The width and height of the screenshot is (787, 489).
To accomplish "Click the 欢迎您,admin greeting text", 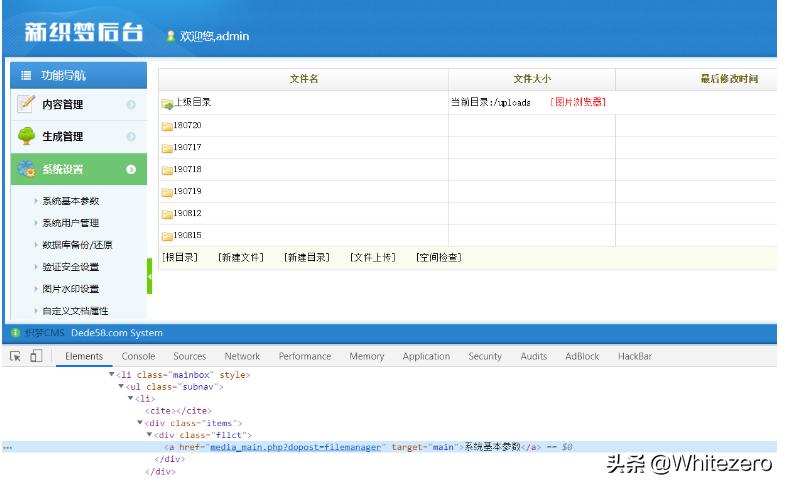I will pyautogui.click(x=214, y=36).
